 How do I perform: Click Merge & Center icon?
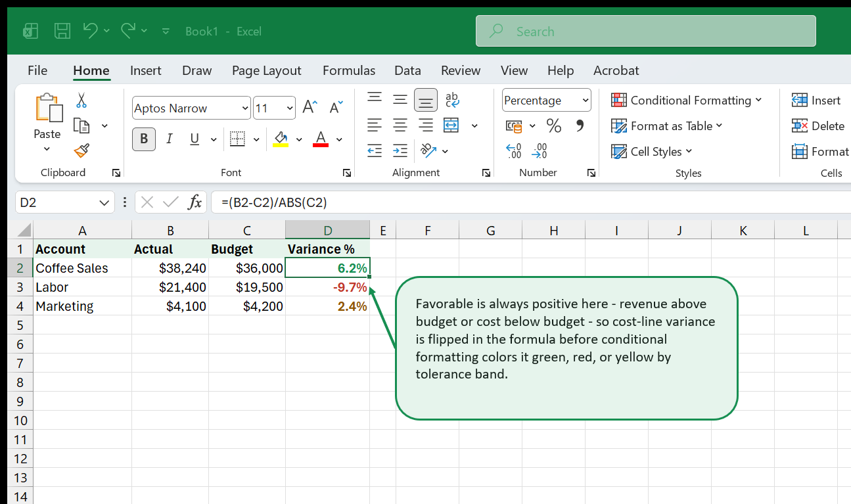coord(451,125)
